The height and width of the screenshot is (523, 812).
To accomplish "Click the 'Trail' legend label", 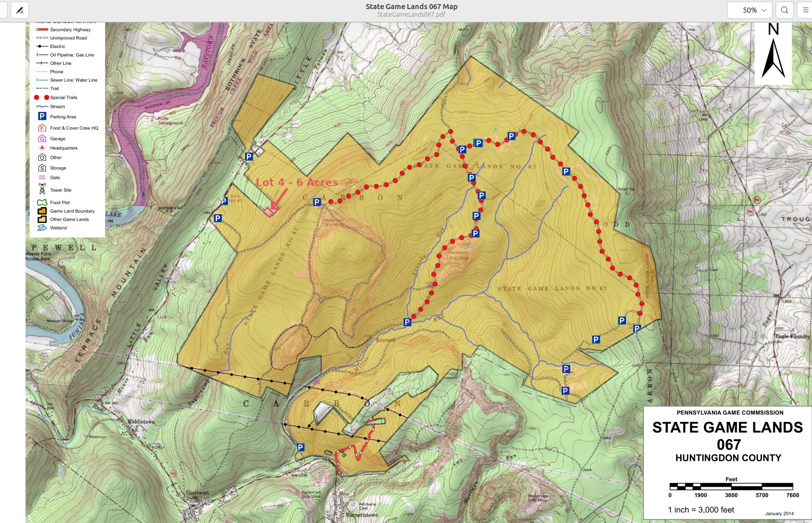I will [55, 88].
